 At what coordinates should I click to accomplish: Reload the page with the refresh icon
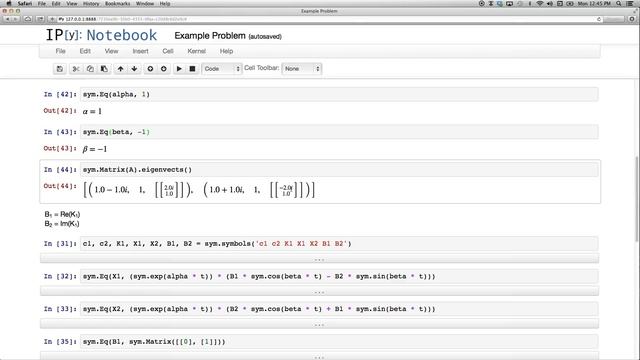pos(599,19)
